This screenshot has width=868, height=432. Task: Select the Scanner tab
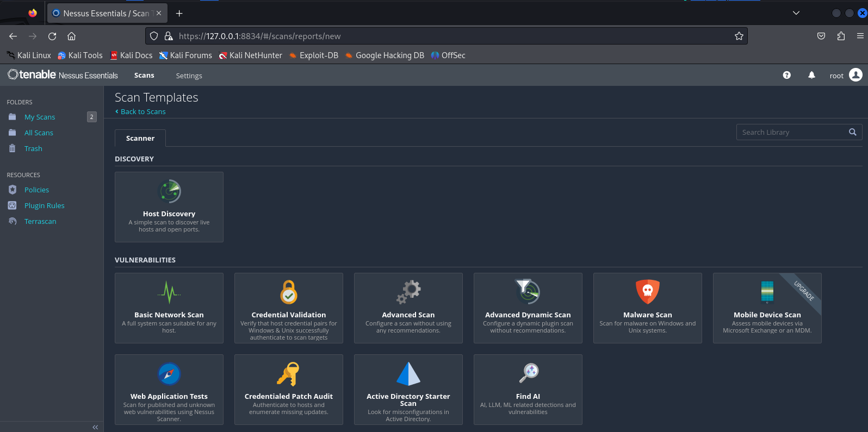pyautogui.click(x=140, y=138)
